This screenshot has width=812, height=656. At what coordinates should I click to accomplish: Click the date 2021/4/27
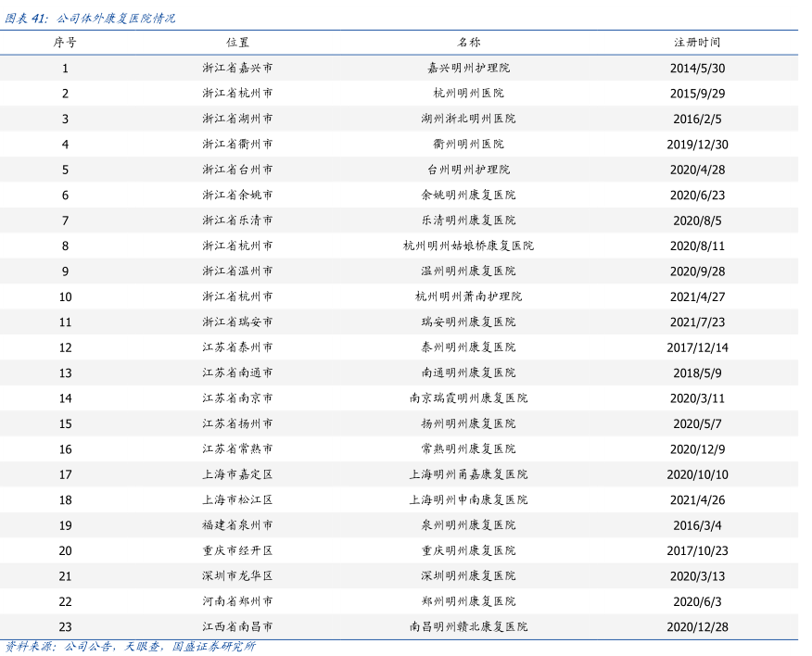coord(697,296)
